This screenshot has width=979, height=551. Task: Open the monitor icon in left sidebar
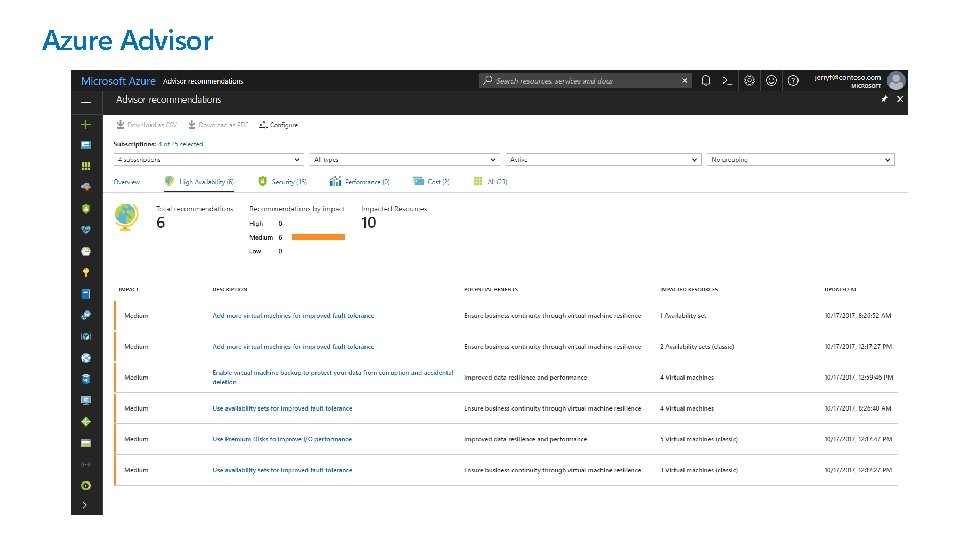coord(86,401)
